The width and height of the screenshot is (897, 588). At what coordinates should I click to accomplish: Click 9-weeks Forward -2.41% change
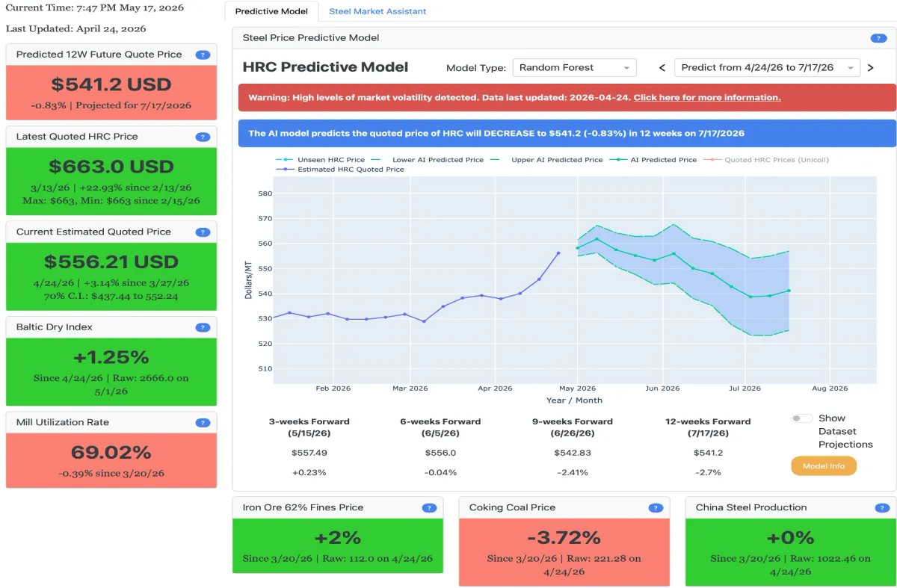[573, 472]
